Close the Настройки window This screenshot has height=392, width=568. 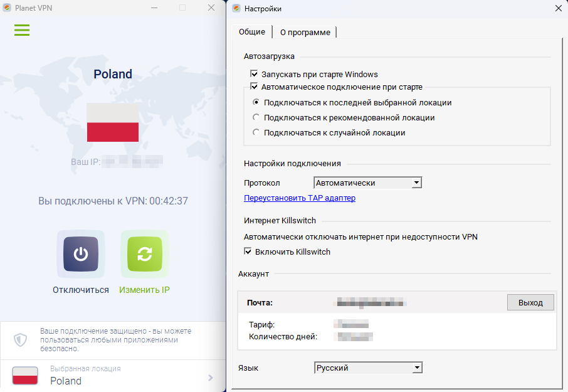coord(558,8)
